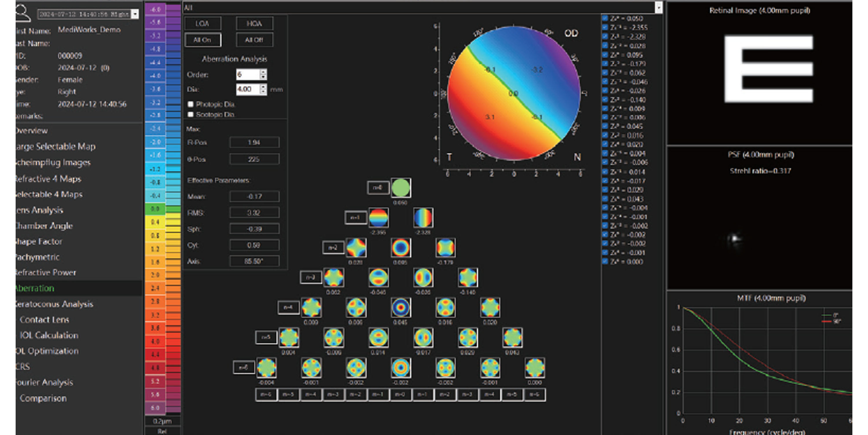Enable the Photopic Dia. checkbox
This screenshot has height=435, width=868.
tap(191, 104)
